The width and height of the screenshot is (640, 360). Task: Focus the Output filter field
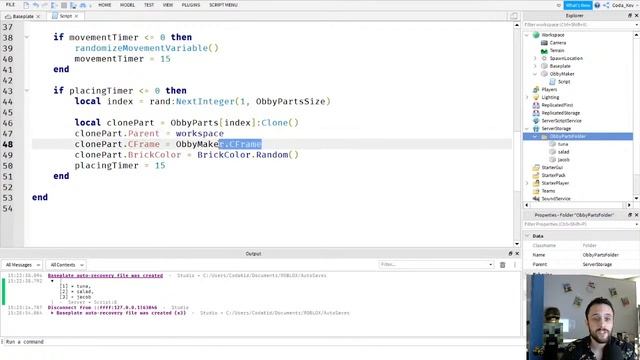436,264
